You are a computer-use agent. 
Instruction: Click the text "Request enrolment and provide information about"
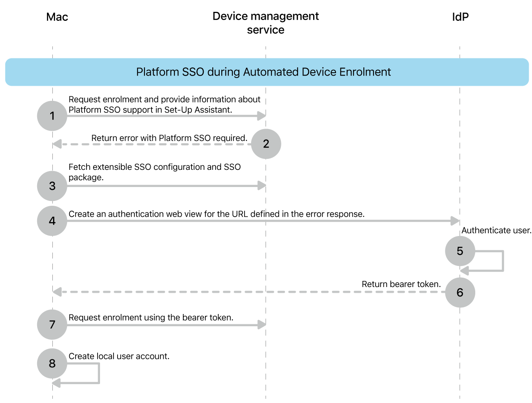click(165, 99)
